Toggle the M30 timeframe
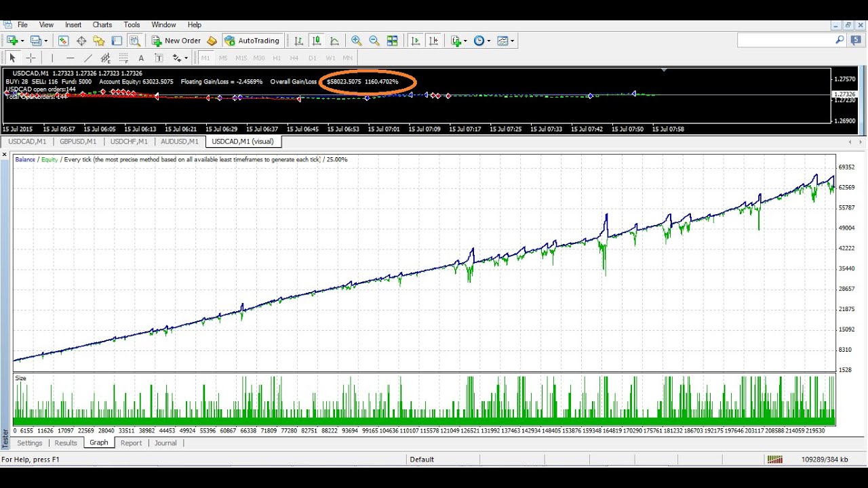Viewport: 868px width, 488px height. point(259,58)
